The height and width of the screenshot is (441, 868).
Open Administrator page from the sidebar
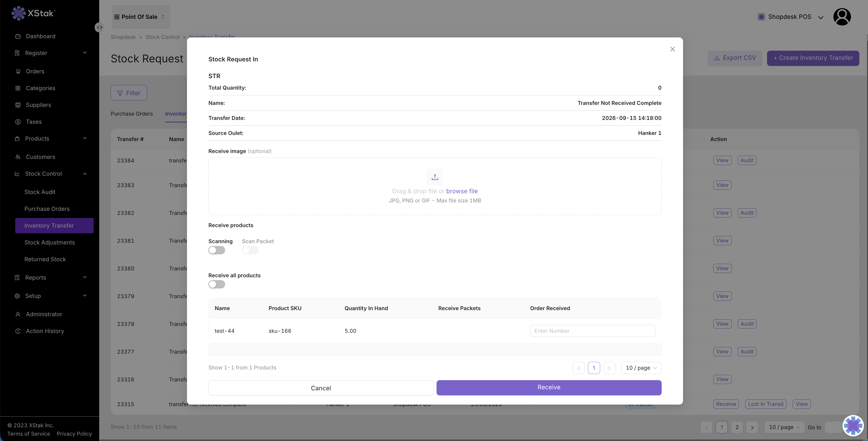click(x=44, y=314)
